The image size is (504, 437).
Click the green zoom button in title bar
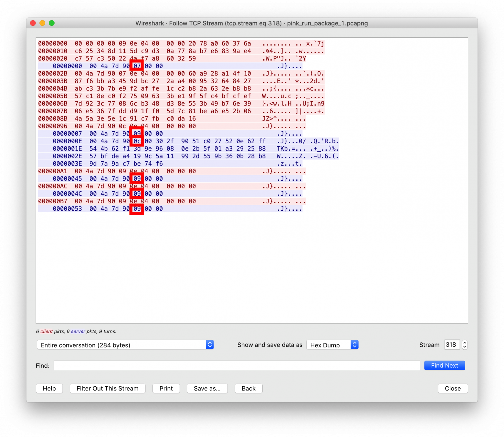point(52,23)
